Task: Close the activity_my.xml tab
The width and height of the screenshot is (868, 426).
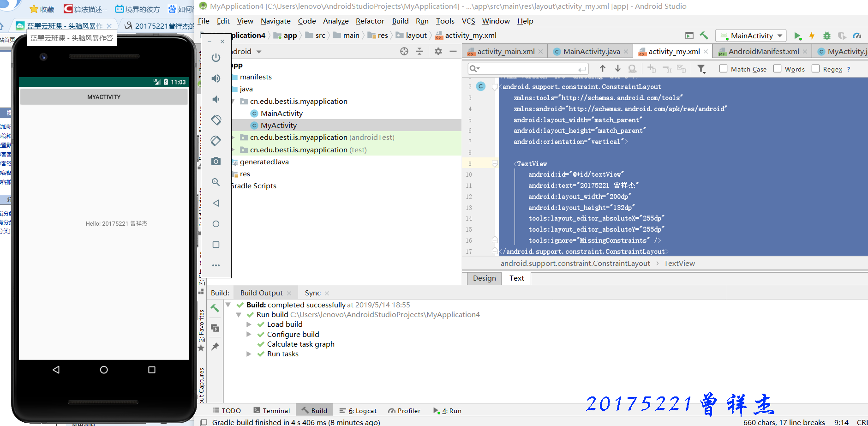Action: (x=706, y=52)
